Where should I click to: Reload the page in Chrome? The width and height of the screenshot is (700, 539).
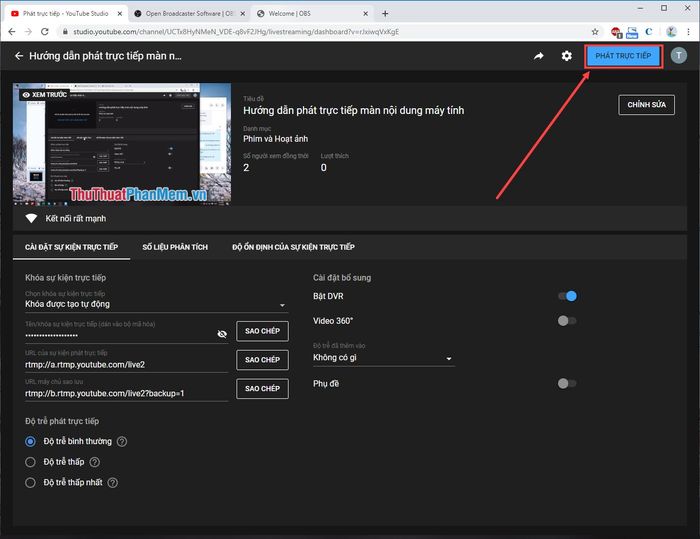[x=45, y=32]
